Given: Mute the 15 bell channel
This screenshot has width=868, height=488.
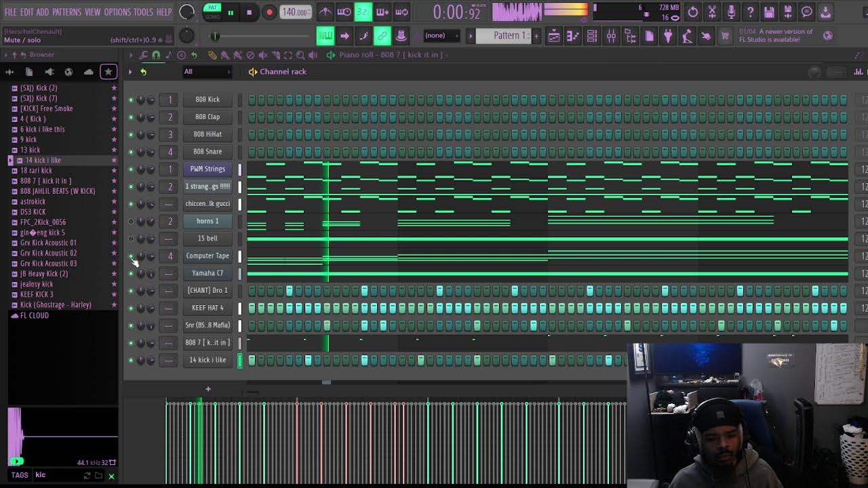Looking at the screenshot, I should [131, 239].
